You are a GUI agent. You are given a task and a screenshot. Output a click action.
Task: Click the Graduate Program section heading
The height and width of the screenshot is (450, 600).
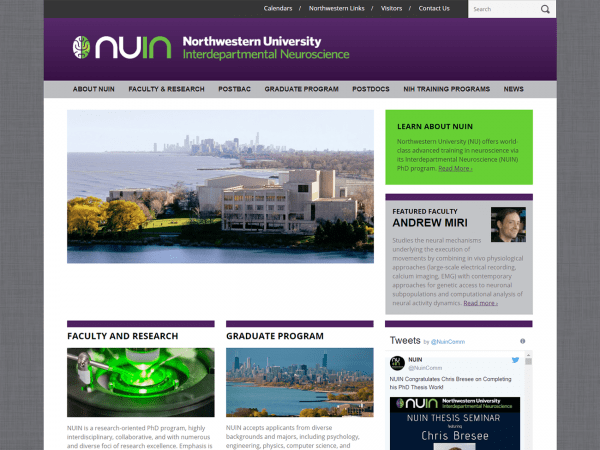pyautogui.click(x=275, y=336)
